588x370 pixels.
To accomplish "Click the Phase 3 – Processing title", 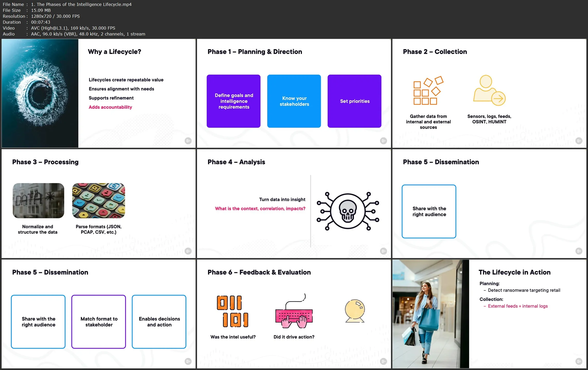I will pyautogui.click(x=45, y=162).
